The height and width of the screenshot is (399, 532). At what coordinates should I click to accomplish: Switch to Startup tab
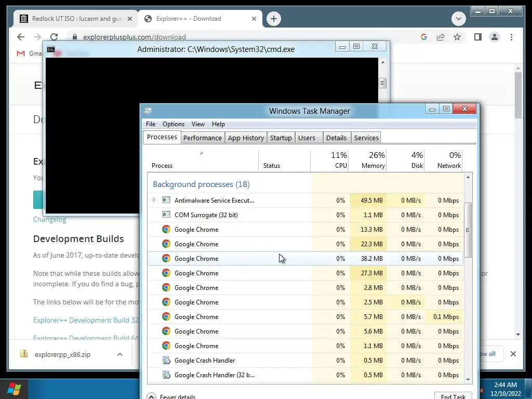click(x=281, y=138)
